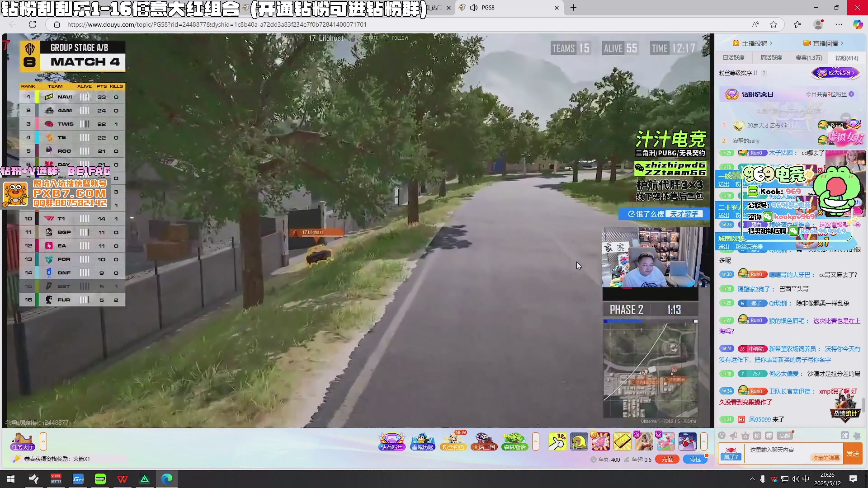
Task: Open WPS from the taskbar
Action: [x=123, y=479]
